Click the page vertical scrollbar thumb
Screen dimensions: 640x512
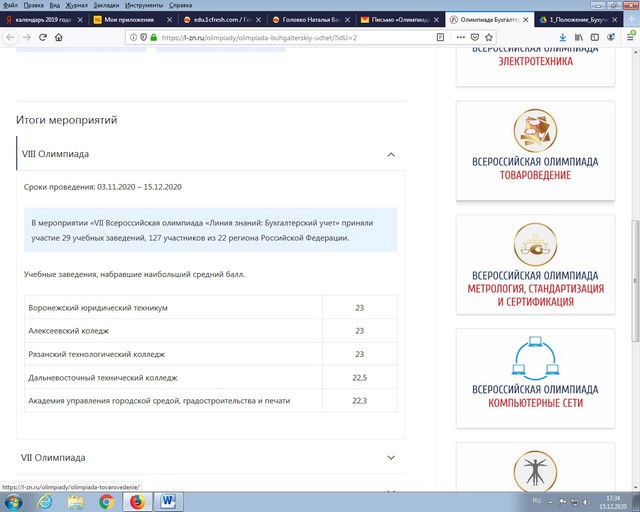coord(635,280)
